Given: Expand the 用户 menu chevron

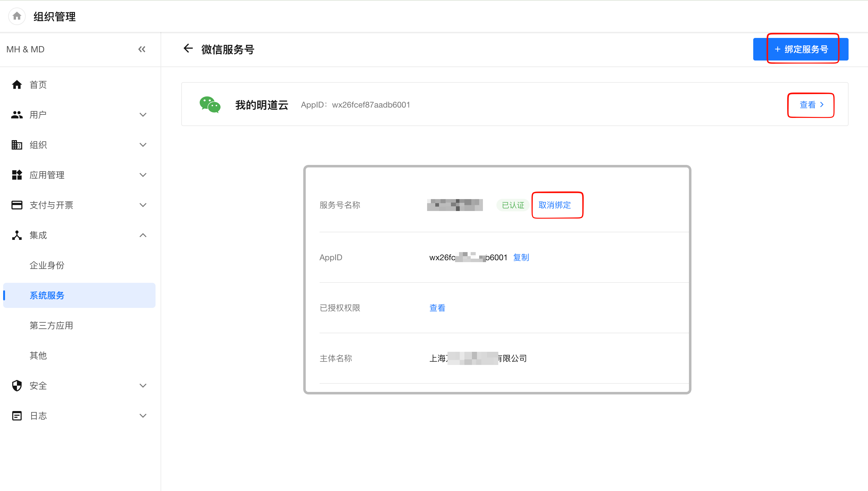Looking at the screenshot, I should (143, 115).
